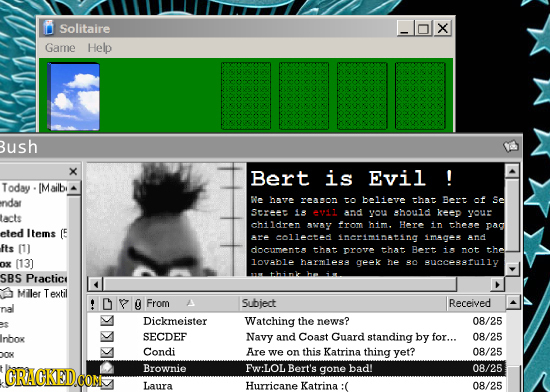The height and width of the screenshot is (392, 550).
Task: Sort messages by the importance column icon
Action: (92, 304)
